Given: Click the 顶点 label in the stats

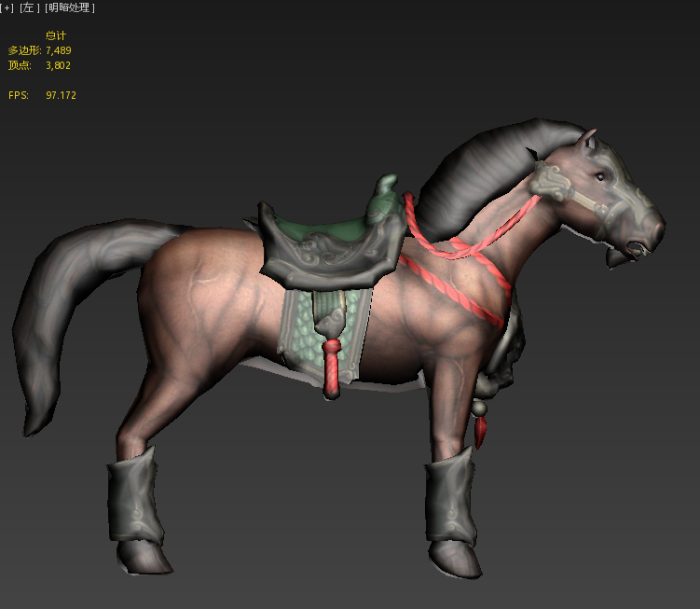Looking at the screenshot, I should click(20, 65).
